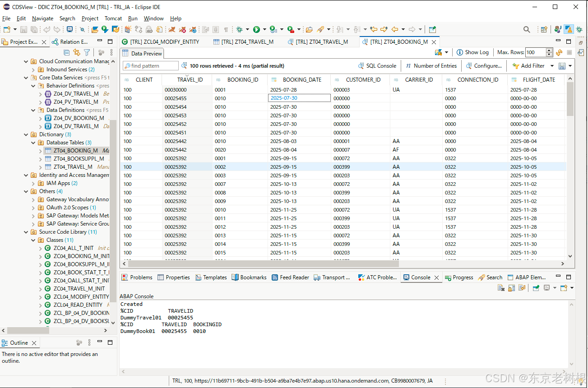588x388 pixels.
Task: Collapse the Database Tables node
Action: (x=32, y=143)
